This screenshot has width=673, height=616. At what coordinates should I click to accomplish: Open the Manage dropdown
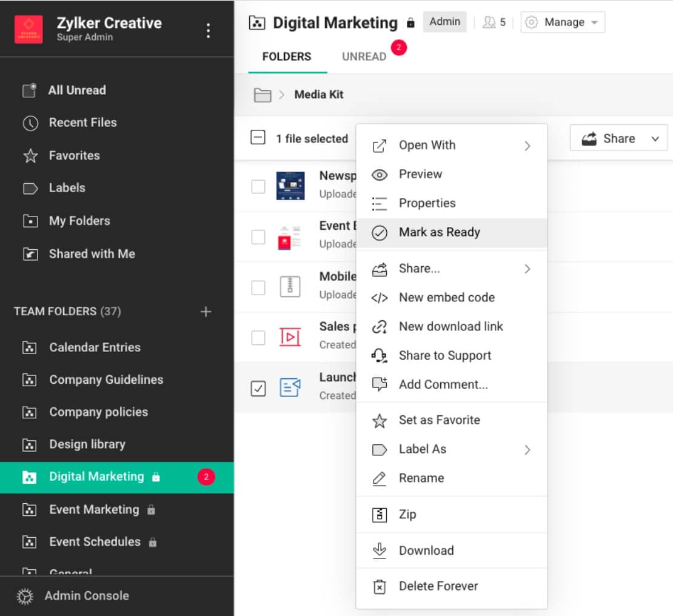[x=562, y=22]
